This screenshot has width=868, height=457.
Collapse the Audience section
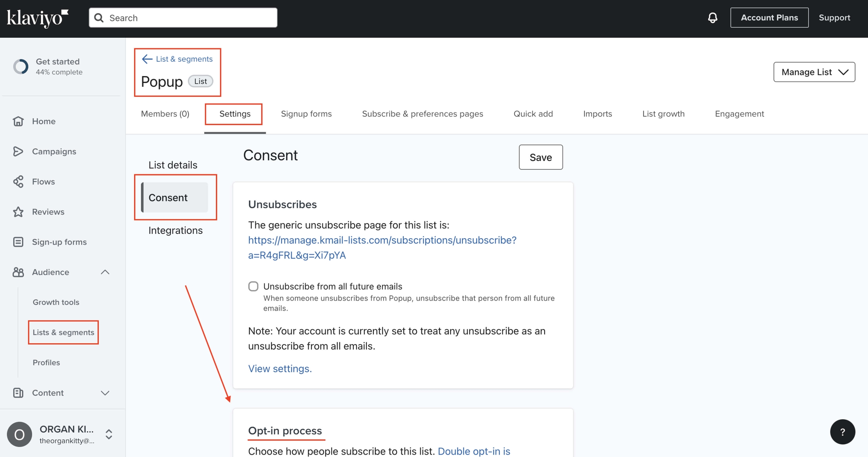click(x=105, y=272)
